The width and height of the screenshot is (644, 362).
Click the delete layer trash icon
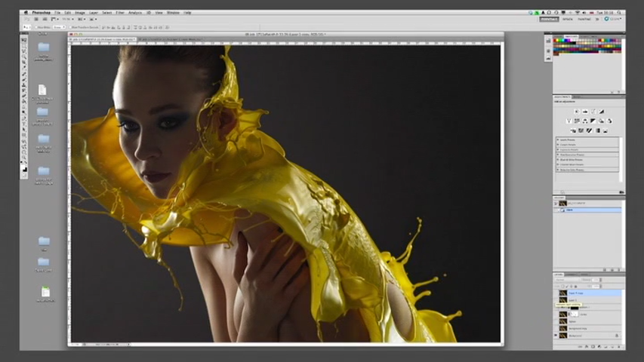coord(619,347)
